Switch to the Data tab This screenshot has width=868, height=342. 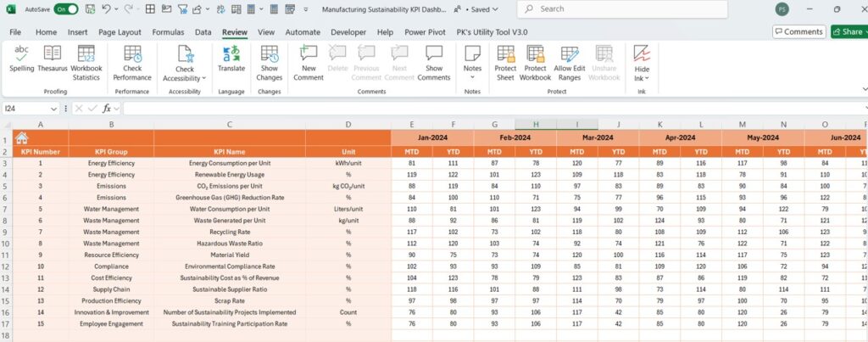click(x=203, y=32)
